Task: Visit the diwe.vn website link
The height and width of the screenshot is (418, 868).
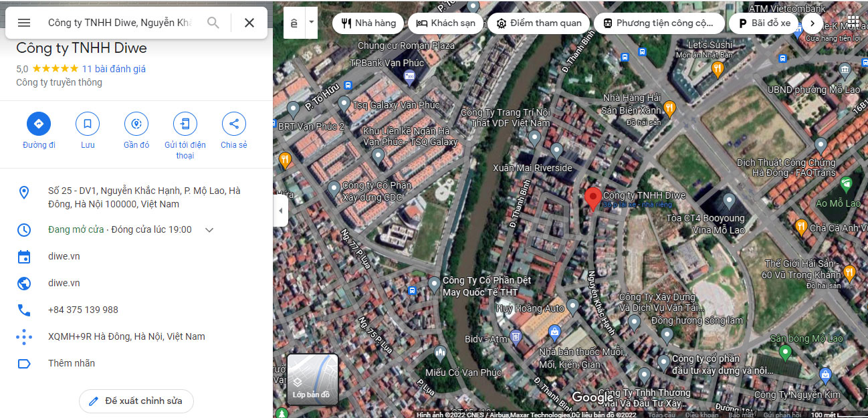Action: pos(64,283)
